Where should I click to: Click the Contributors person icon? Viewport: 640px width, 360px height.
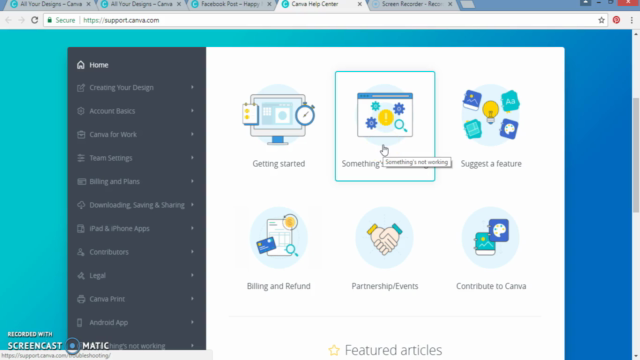pyautogui.click(x=80, y=252)
